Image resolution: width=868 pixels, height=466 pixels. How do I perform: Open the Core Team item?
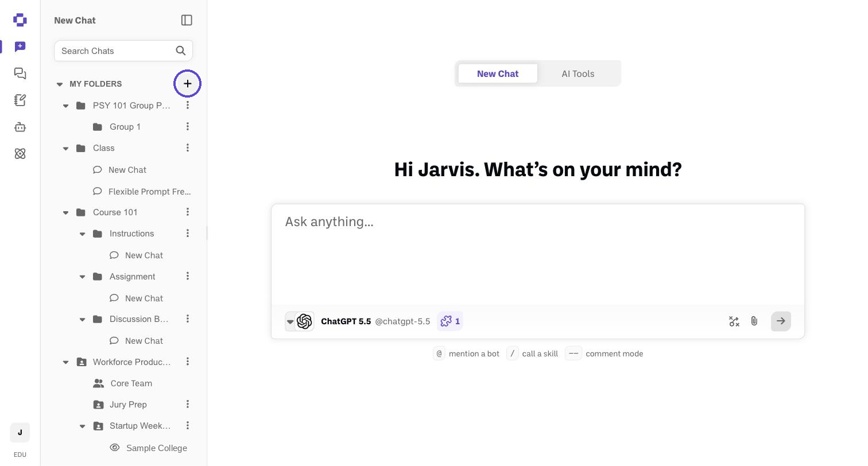pyautogui.click(x=123, y=383)
